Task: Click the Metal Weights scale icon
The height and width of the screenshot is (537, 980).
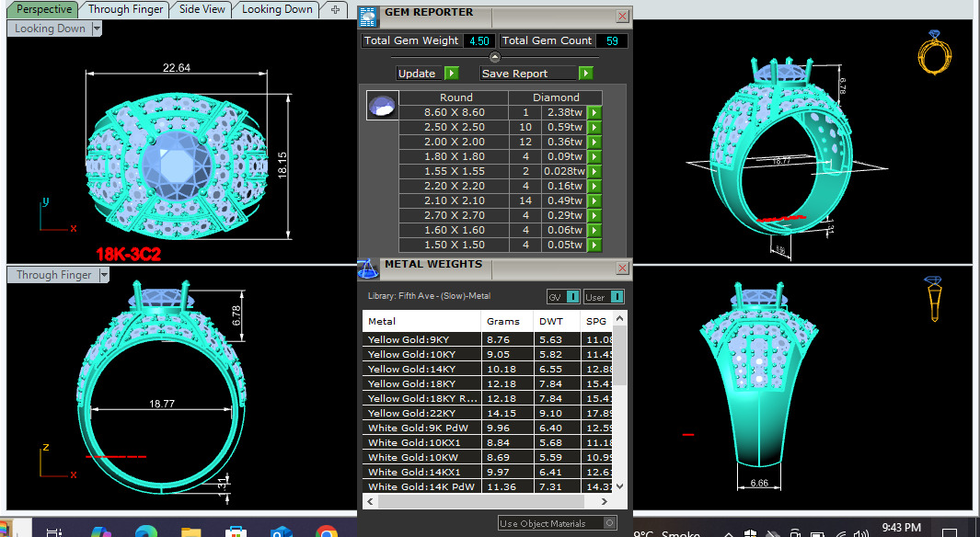Action: [368, 269]
